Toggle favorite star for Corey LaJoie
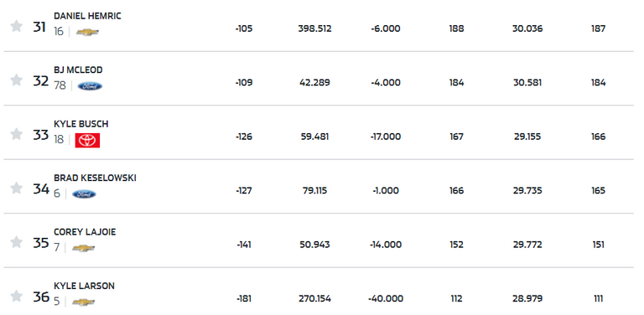Image resolution: width=644 pixels, height=315 pixels. pyautogui.click(x=16, y=242)
